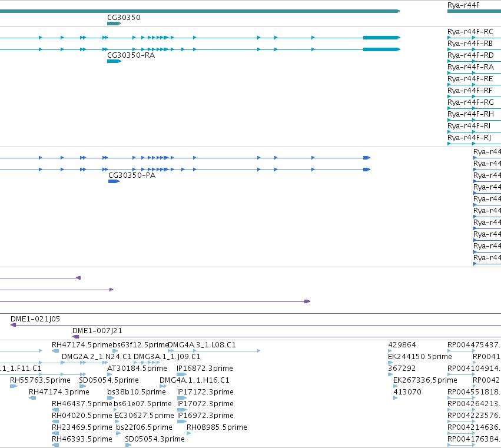The image size is (501, 448).
Task: Click the CG30350-RA transcript label
Action: point(131,55)
